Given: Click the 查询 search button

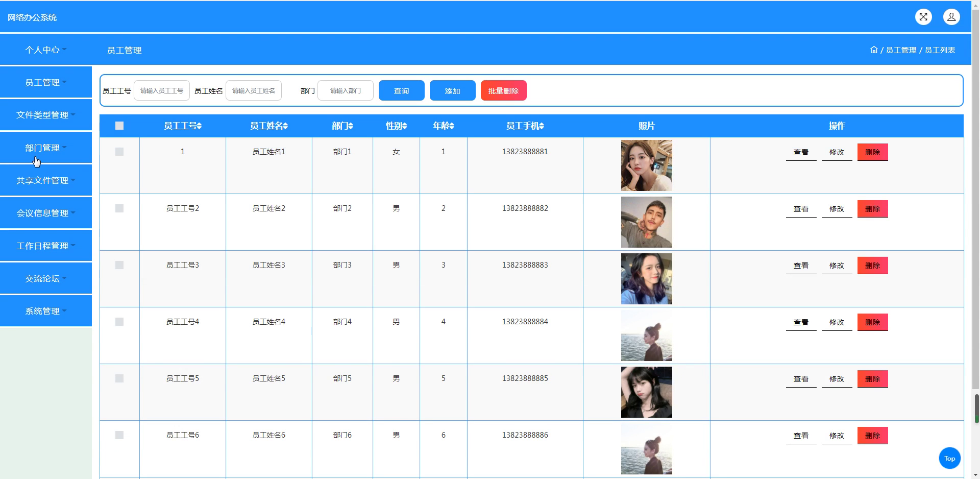Looking at the screenshot, I should pos(402,90).
